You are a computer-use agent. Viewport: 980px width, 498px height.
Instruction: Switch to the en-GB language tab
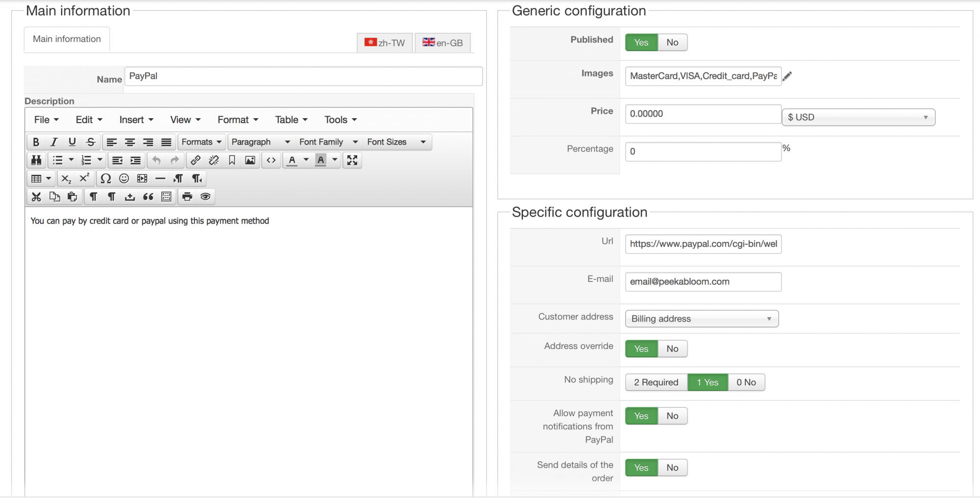coord(442,43)
